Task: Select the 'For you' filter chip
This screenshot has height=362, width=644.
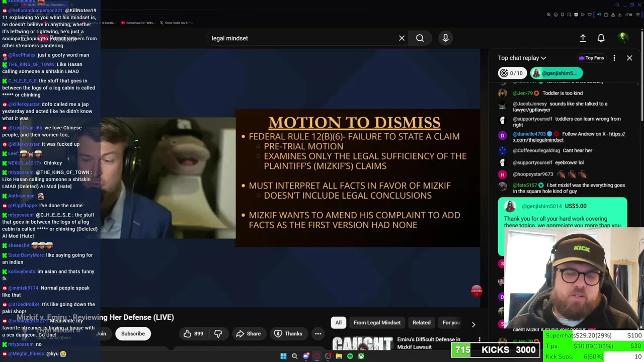Action: pyautogui.click(x=451, y=323)
